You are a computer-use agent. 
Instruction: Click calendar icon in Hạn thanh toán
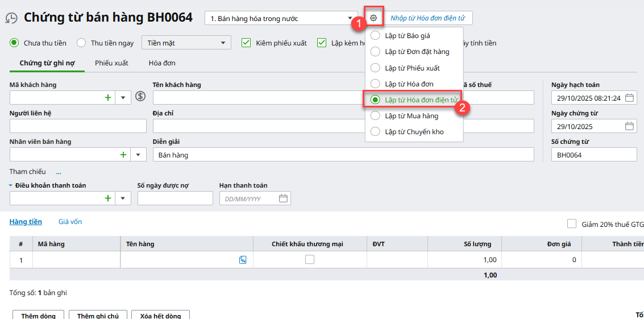coord(283,198)
